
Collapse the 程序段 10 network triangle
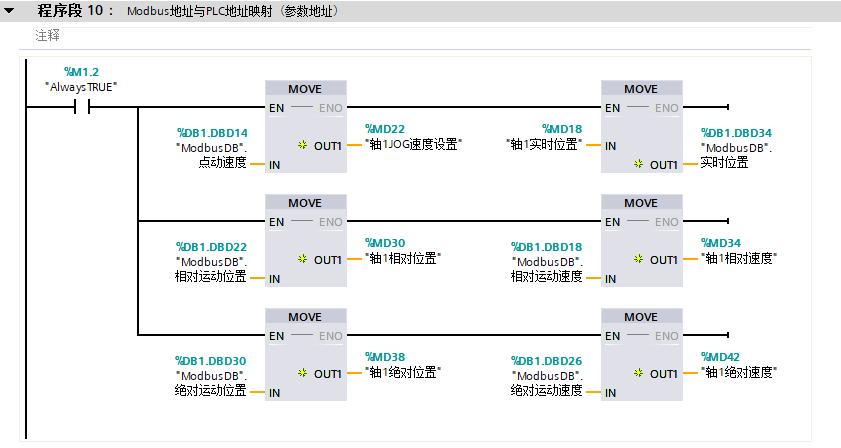[11, 11]
